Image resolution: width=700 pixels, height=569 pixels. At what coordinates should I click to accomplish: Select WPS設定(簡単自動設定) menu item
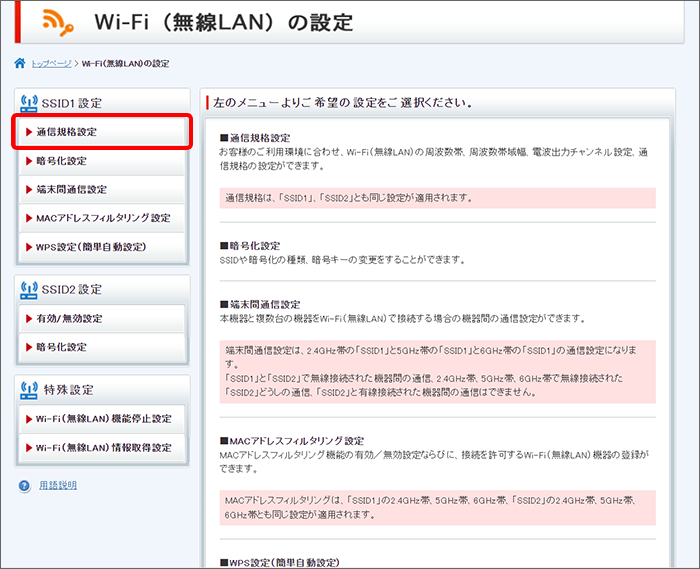pos(102,247)
